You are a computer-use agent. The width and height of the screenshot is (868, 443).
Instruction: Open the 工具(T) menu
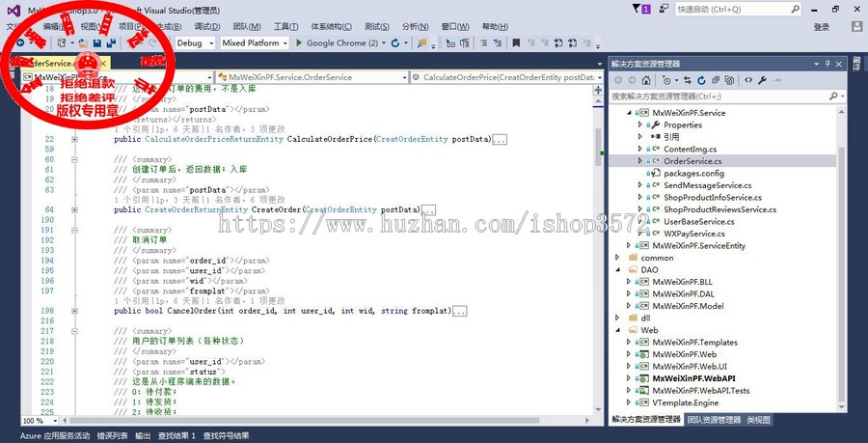(x=286, y=27)
